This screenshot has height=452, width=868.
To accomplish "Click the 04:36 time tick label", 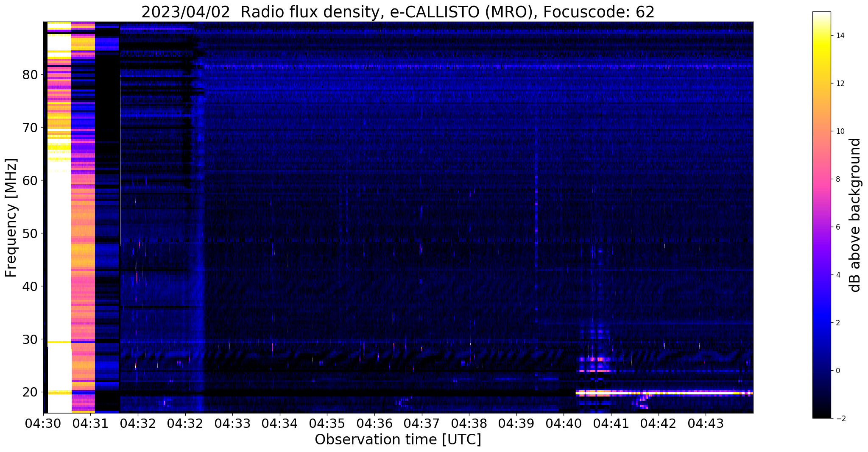I will (x=374, y=423).
